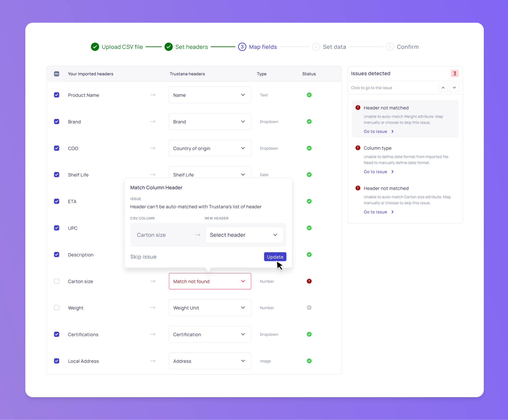The image size is (508, 420).
Task: Click the arrow between Carton size and Select header
Action: 197,235
